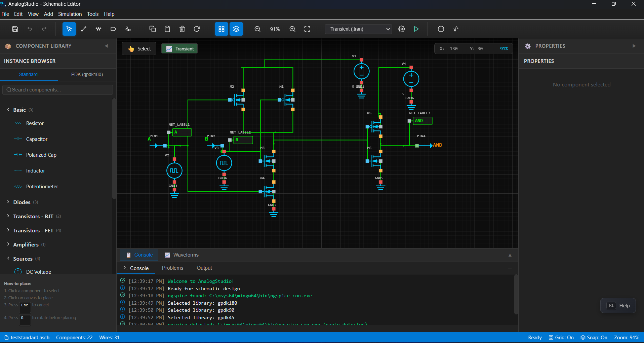
Task: Click the F1 Help button
Action: pos(618,306)
